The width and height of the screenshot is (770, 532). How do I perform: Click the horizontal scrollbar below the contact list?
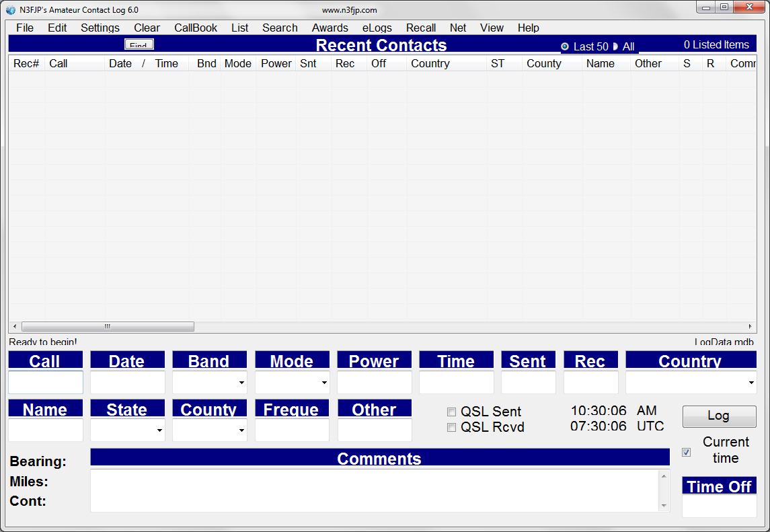coord(108,326)
